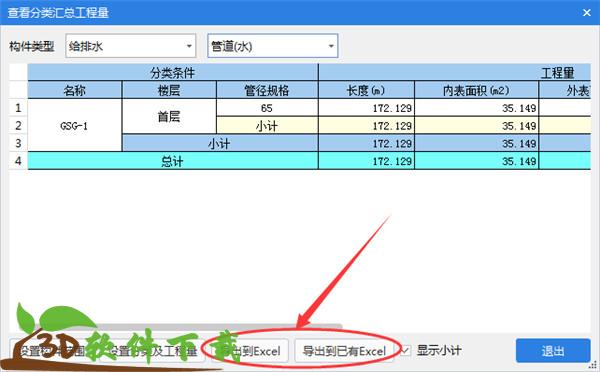The image size is (600, 372).
Task: Click the 首层 floor cell
Action: click(169, 116)
